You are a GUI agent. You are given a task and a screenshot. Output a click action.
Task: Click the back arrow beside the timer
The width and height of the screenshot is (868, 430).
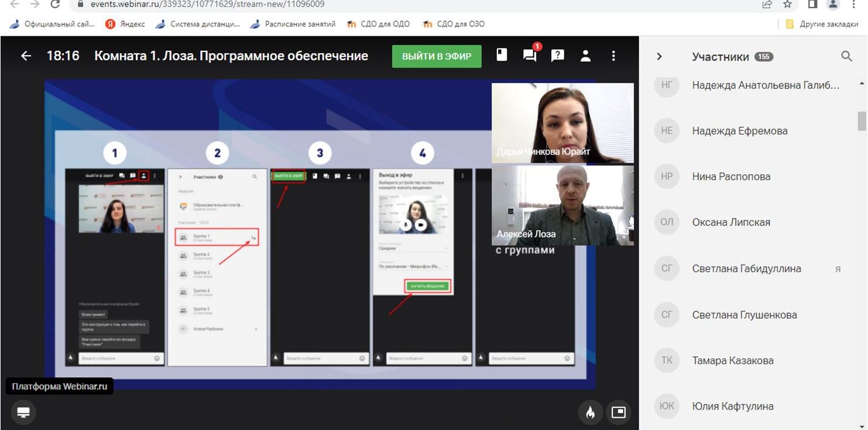coord(26,56)
